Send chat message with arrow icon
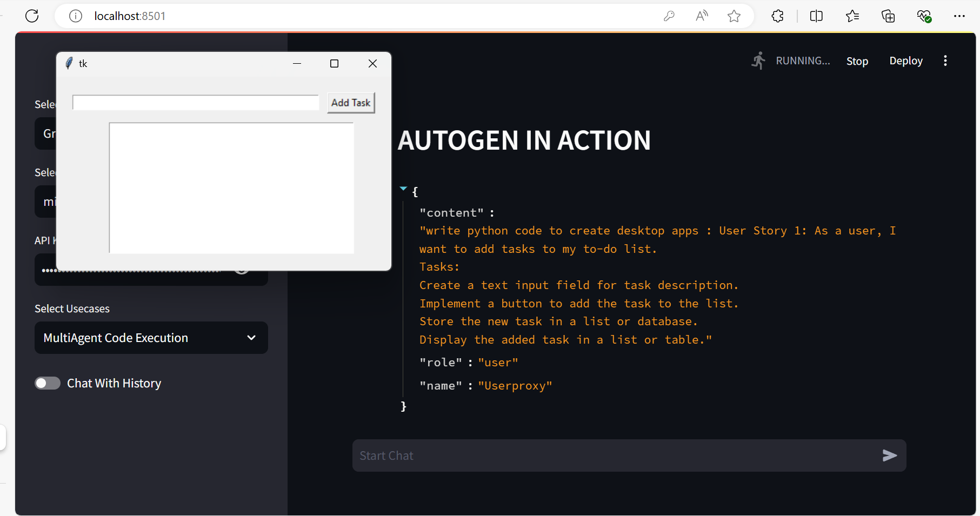980x516 pixels. (889, 455)
